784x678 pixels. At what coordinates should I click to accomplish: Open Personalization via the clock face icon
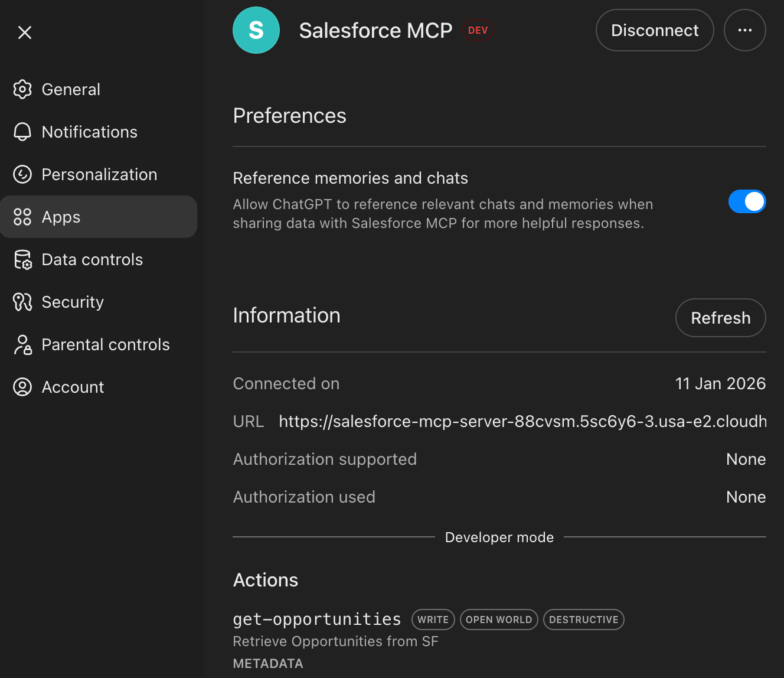point(22,174)
